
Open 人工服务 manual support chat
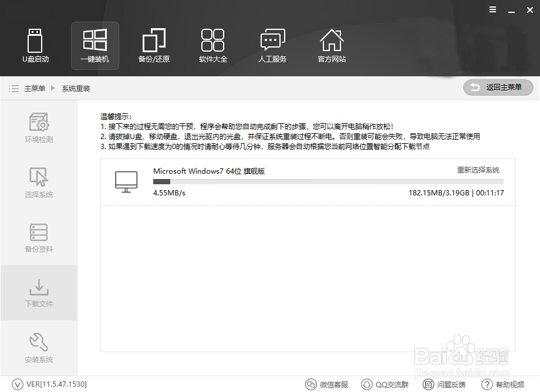pos(272,46)
